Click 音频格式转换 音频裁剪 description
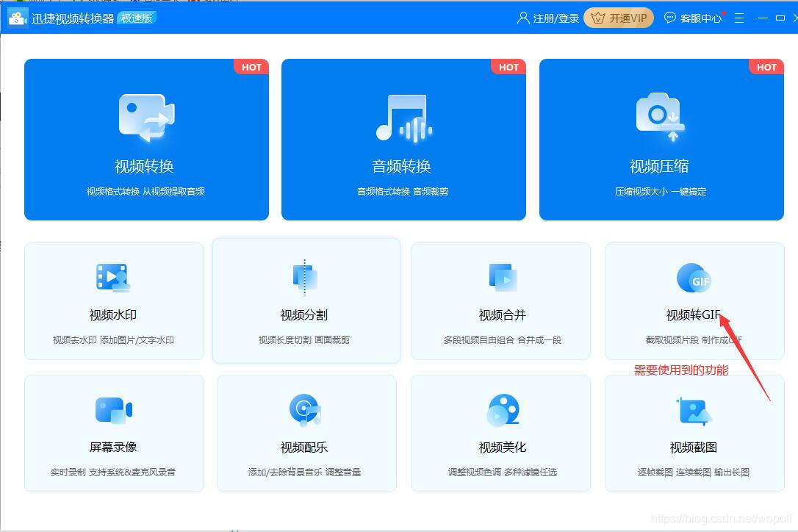798x532 pixels. tap(403, 192)
